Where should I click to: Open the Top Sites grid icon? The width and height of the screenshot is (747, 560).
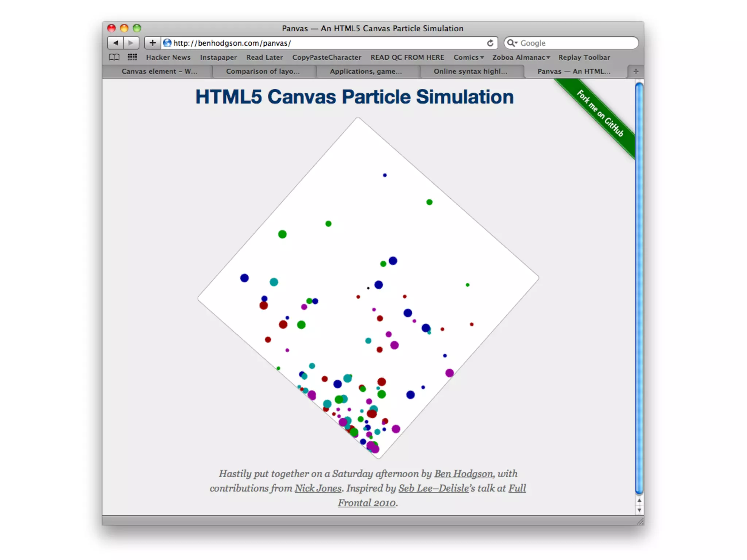[132, 57]
